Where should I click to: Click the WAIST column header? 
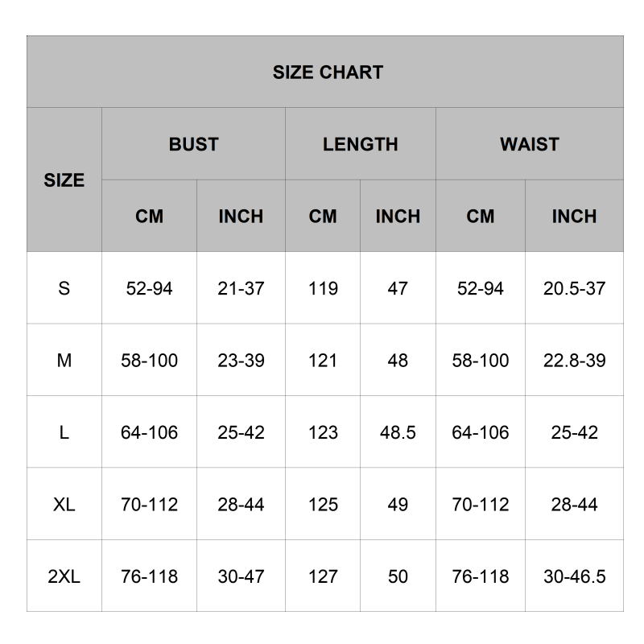tap(529, 144)
